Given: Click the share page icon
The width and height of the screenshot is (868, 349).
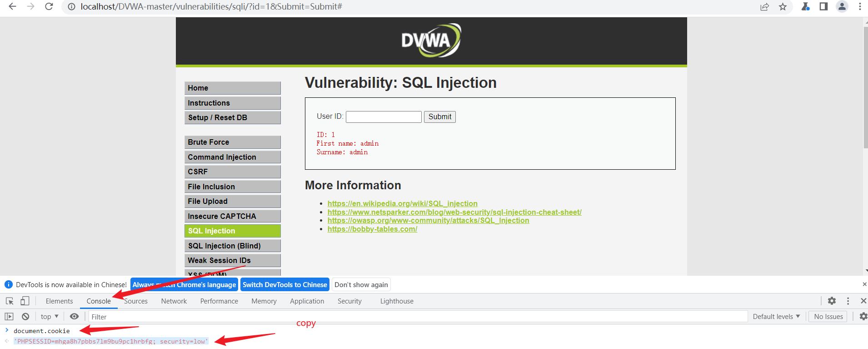Looking at the screenshot, I should pos(764,7).
